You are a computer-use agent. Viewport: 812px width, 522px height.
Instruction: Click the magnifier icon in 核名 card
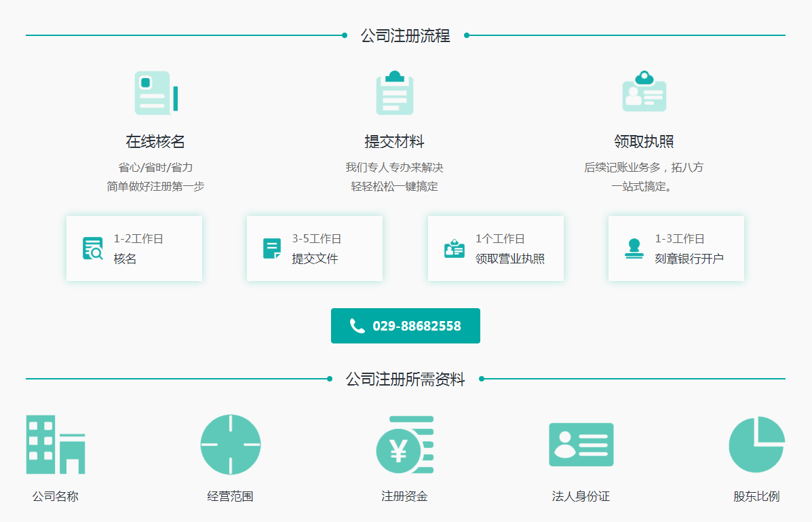pyautogui.click(x=92, y=248)
